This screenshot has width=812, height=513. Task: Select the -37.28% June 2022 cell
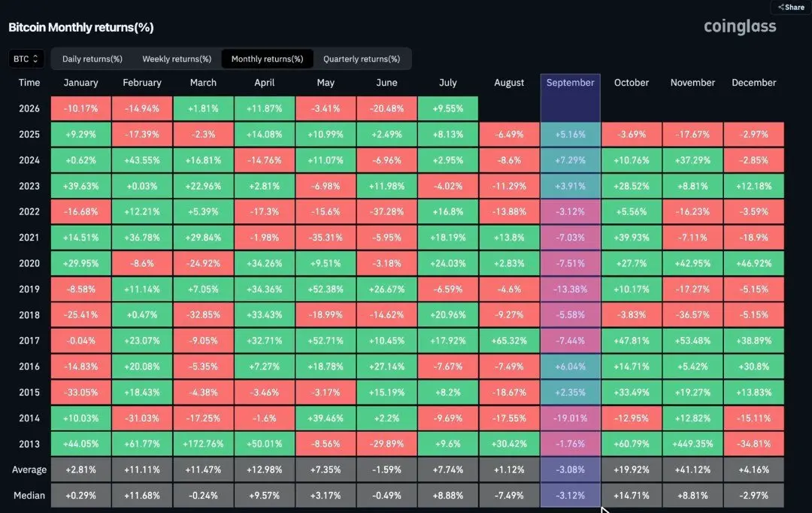pos(386,211)
